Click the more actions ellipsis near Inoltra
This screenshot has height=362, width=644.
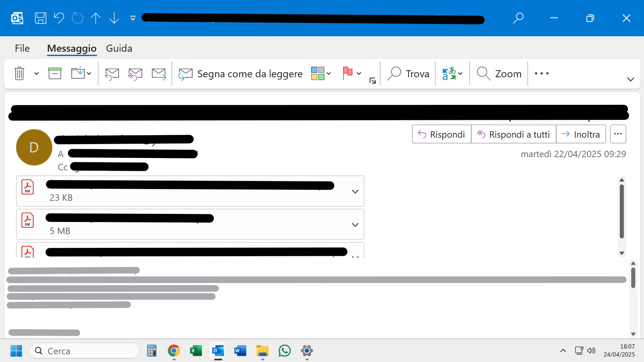pos(618,134)
